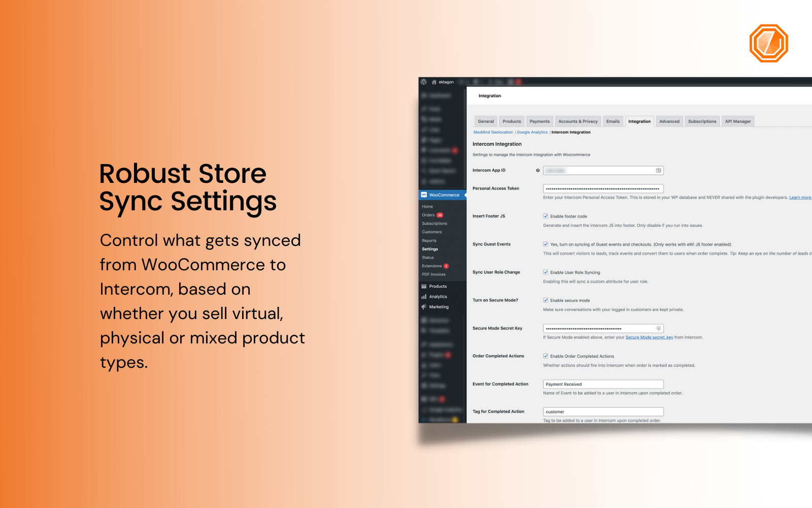Select the Products box icon in sidebar

click(x=424, y=286)
